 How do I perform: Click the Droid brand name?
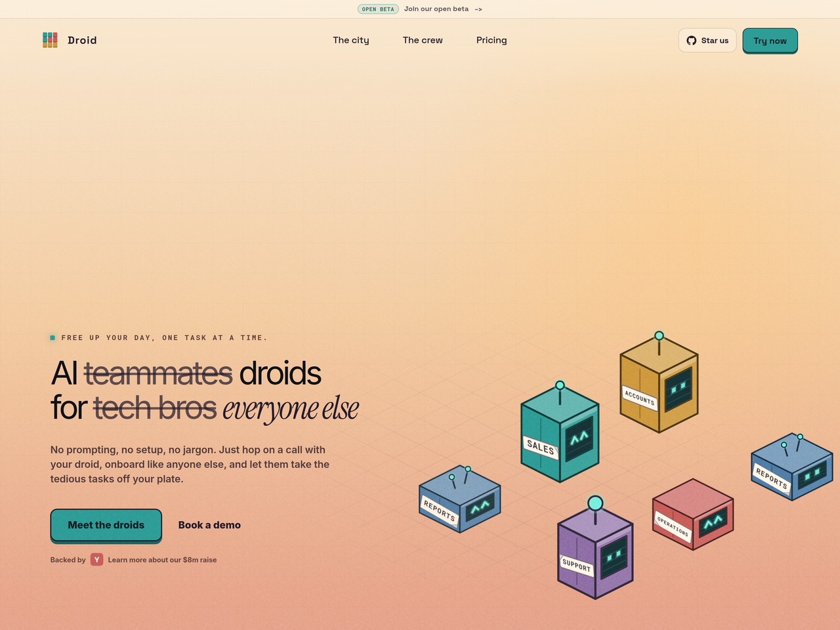click(82, 40)
